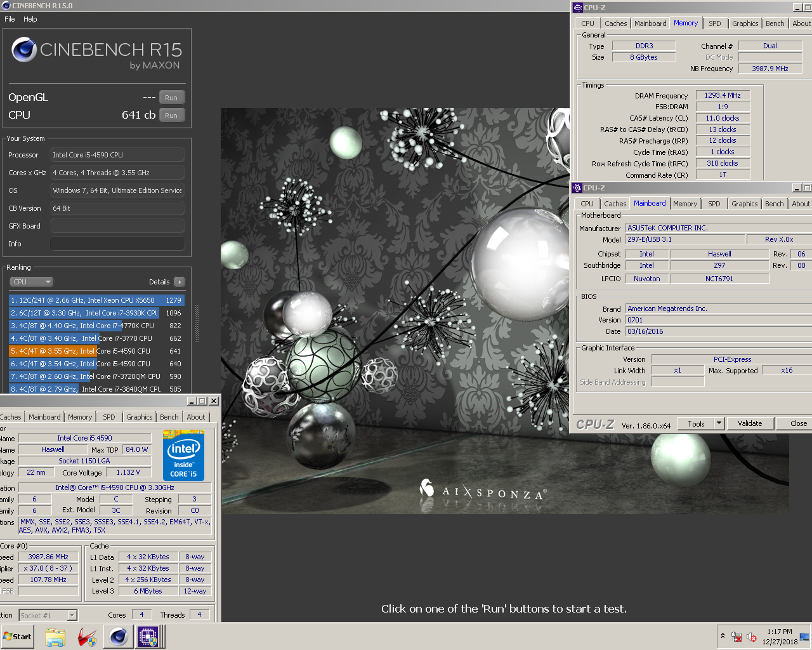
Task: Open Caches tab in CPU-Z Memory window
Action: click(615, 23)
